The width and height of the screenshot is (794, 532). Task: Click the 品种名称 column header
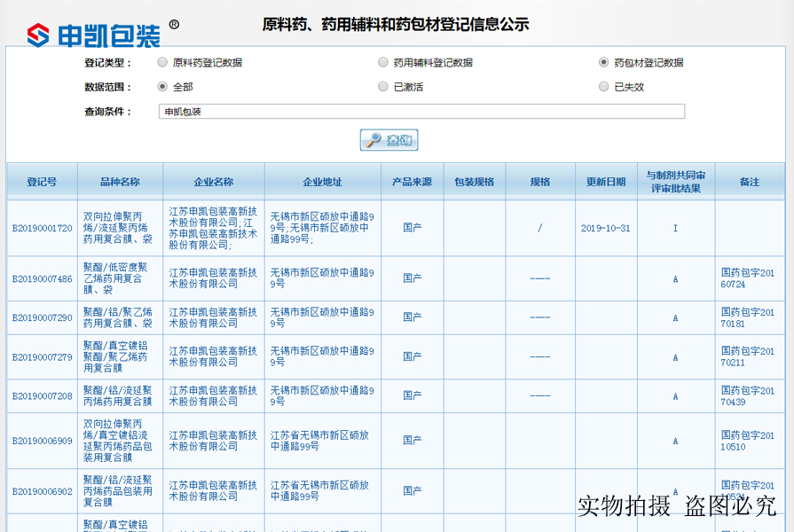click(x=119, y=181)
